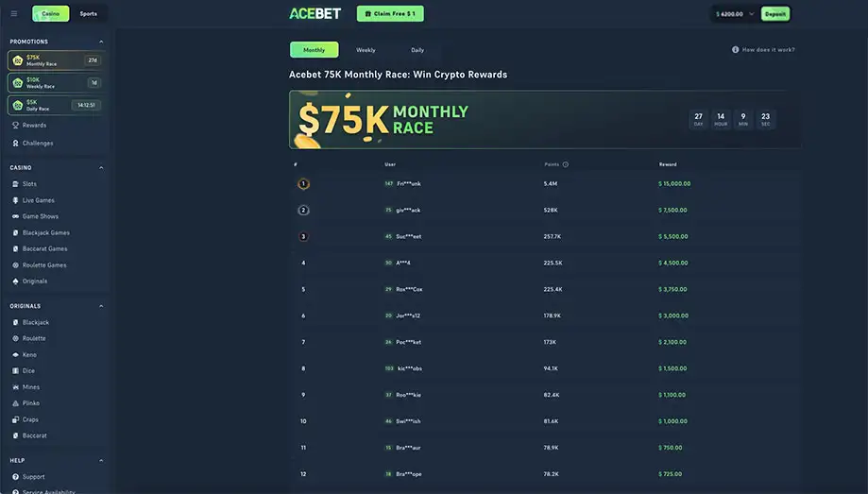
Task: Click the user Fri***unk
Action: (x=409, y=184)
